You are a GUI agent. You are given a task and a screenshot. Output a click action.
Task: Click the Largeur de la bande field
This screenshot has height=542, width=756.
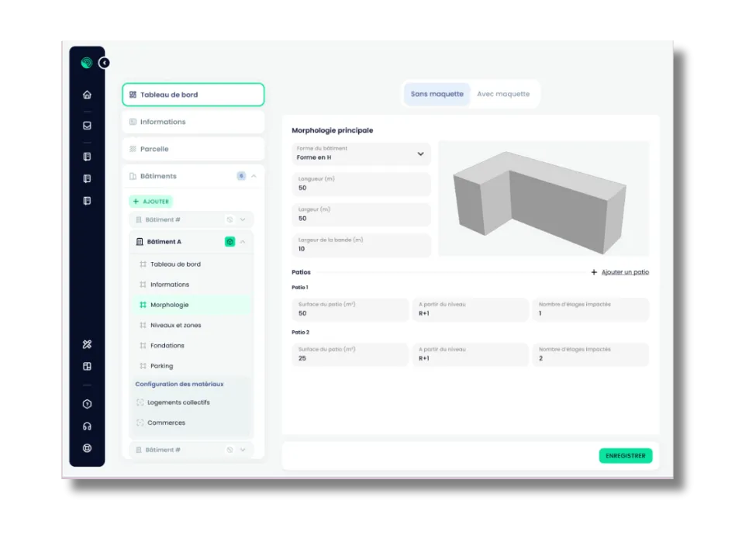(361, 244)
